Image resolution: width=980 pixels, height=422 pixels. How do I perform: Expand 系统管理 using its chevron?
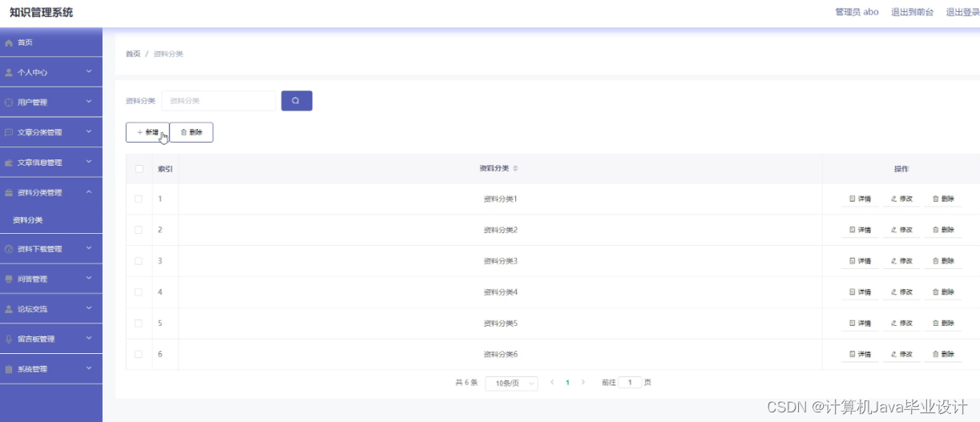[x=89, y=368]
